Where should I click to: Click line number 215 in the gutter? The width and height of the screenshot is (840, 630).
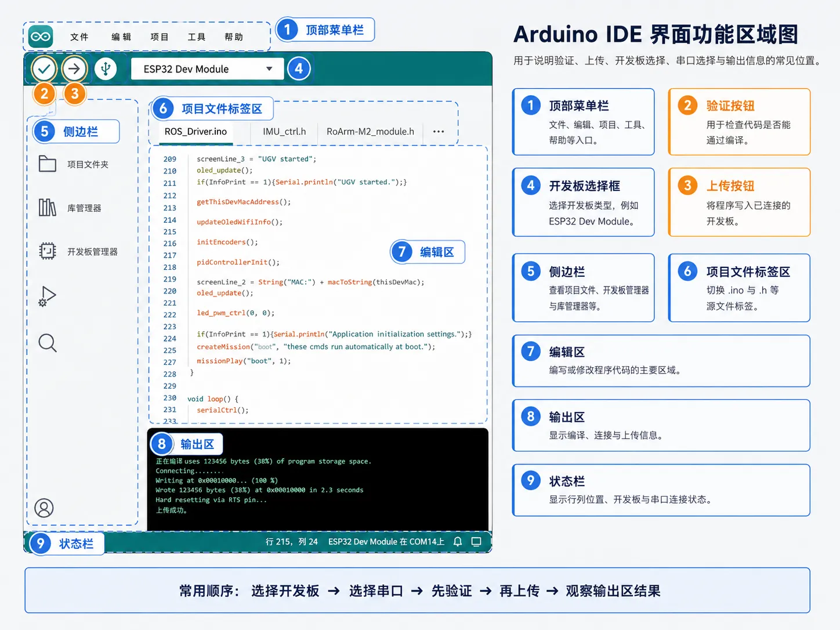tap(170, 231)
